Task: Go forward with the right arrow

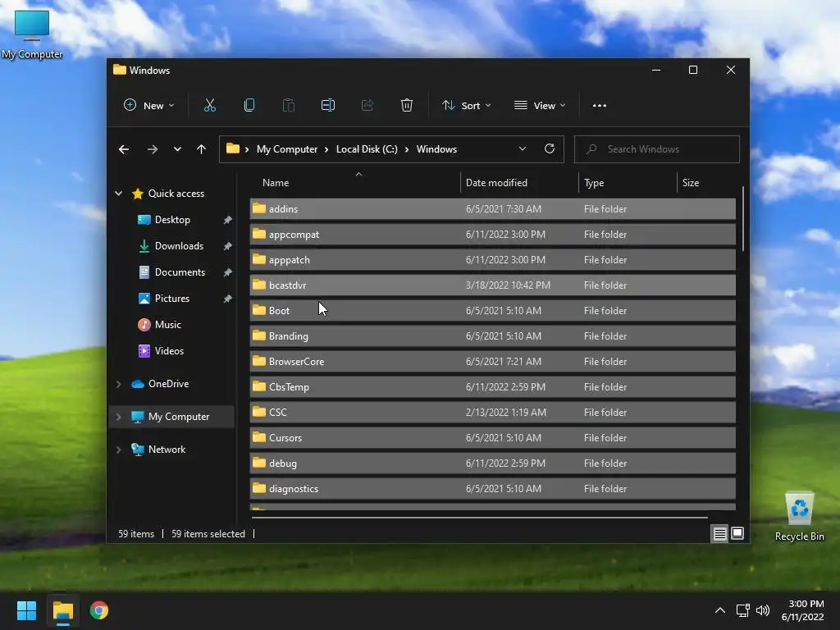Action: (x=153, y=149)
